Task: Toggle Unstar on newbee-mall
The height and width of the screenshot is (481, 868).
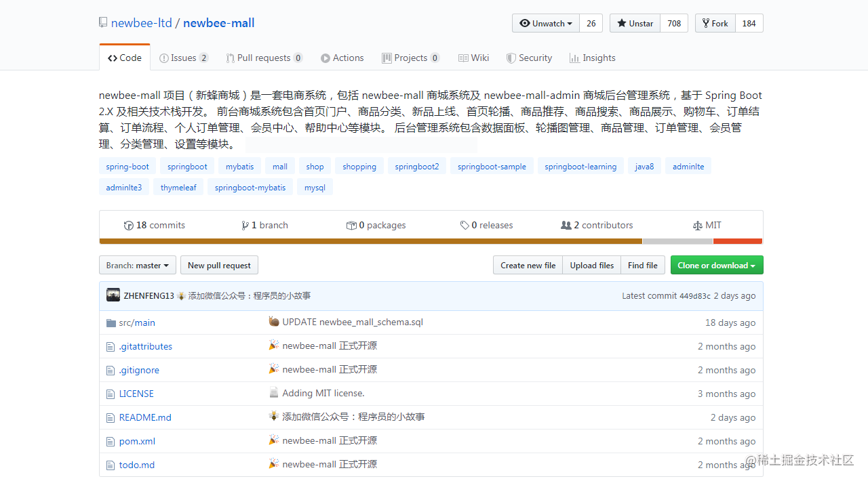Action: coord(635,23)
